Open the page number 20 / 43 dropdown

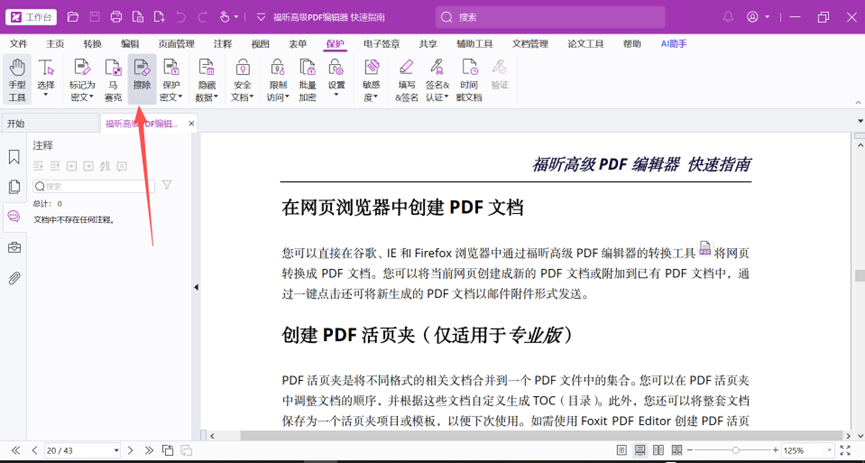[x=116, y=451]
